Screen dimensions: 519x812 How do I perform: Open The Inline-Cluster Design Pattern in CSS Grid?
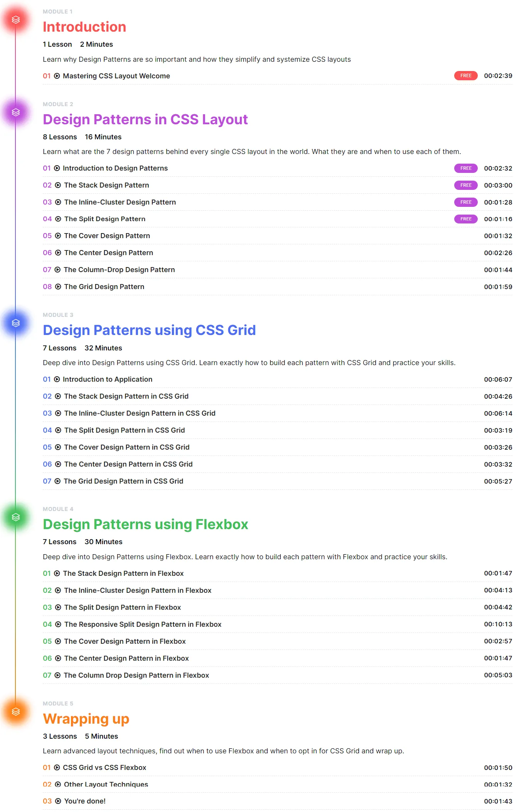pos(140,413)
